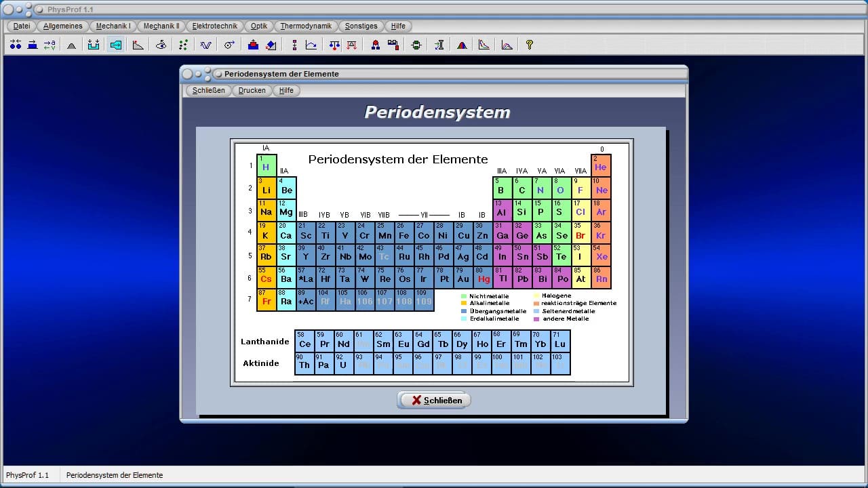
Task: Open the inclined plane toolbar icon
Action: (x=138, y=45)
